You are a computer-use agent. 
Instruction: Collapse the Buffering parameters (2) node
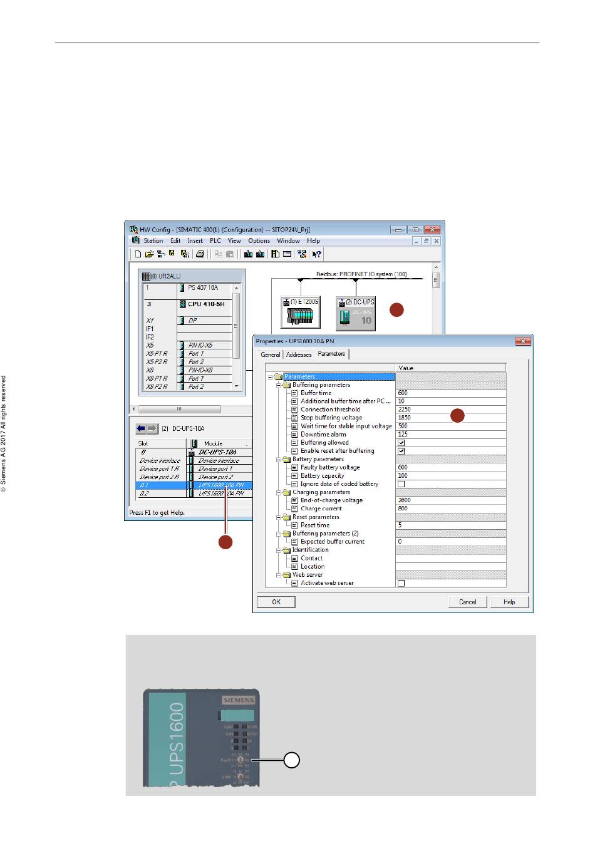(279, 534)
